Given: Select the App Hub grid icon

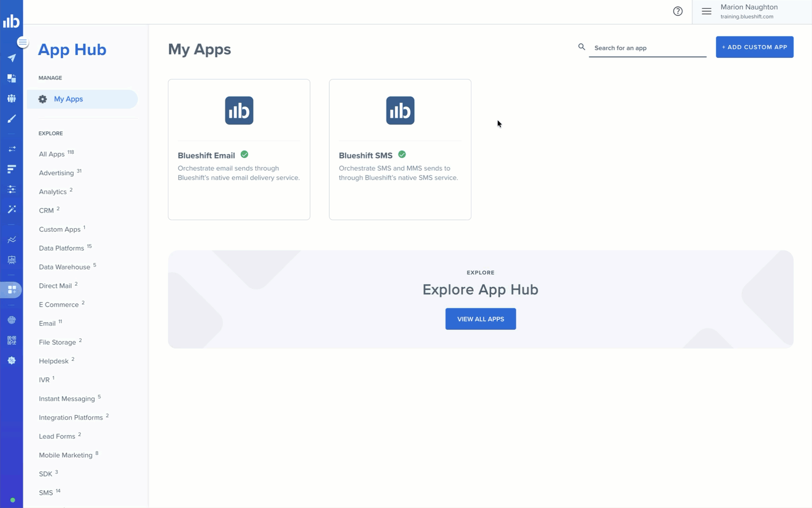Looking at the screenshot, I should pos(12,290).
